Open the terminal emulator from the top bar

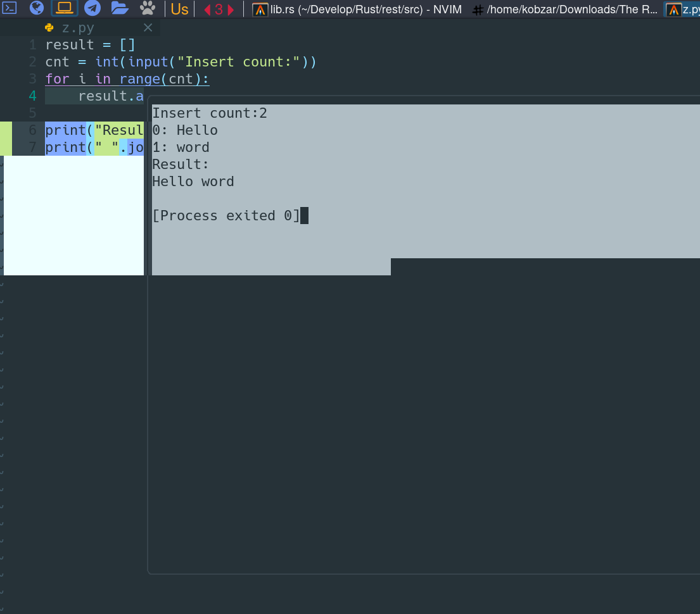(9, 9)
